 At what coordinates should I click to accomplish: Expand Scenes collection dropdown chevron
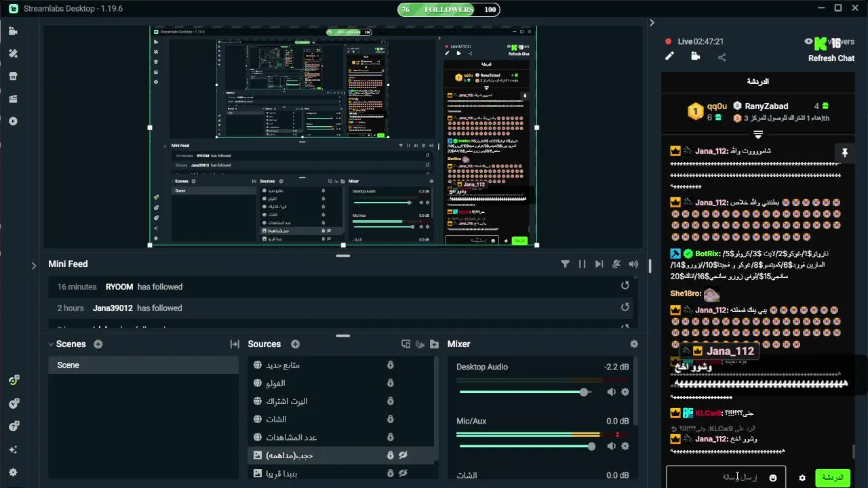(51, 344)
